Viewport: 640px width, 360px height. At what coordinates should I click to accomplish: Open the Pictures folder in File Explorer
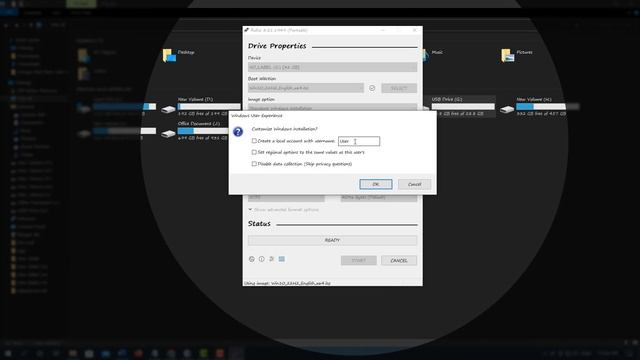coord(508,55)
